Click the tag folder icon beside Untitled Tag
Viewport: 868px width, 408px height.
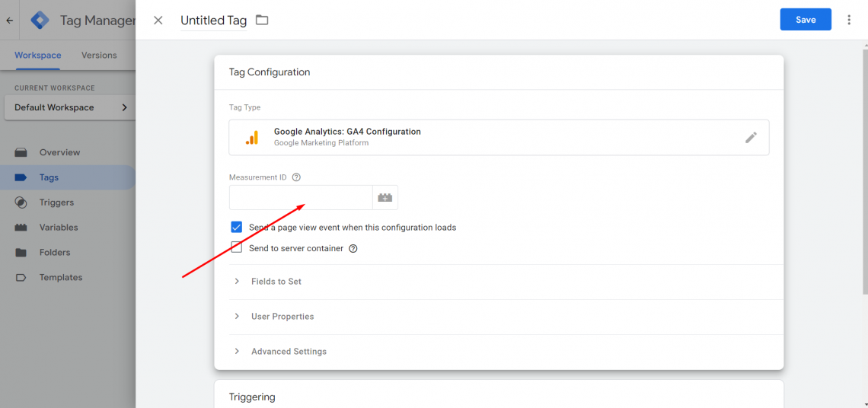[262, 21]
